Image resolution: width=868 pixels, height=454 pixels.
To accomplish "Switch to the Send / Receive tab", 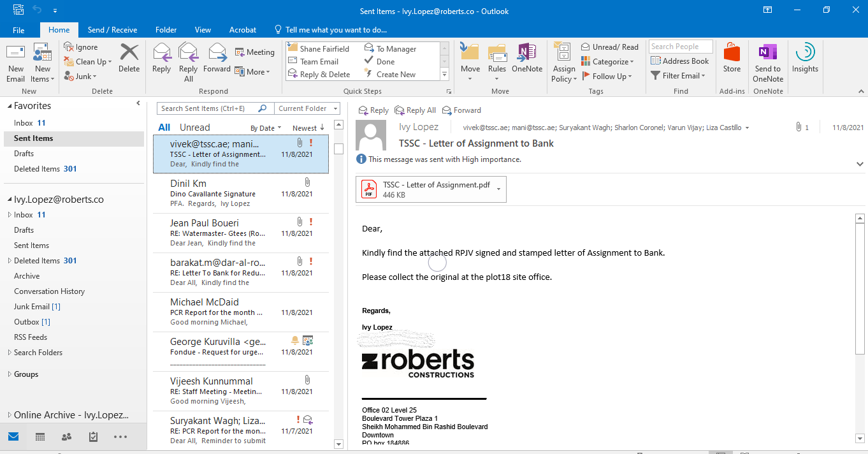I will point(112,30).
